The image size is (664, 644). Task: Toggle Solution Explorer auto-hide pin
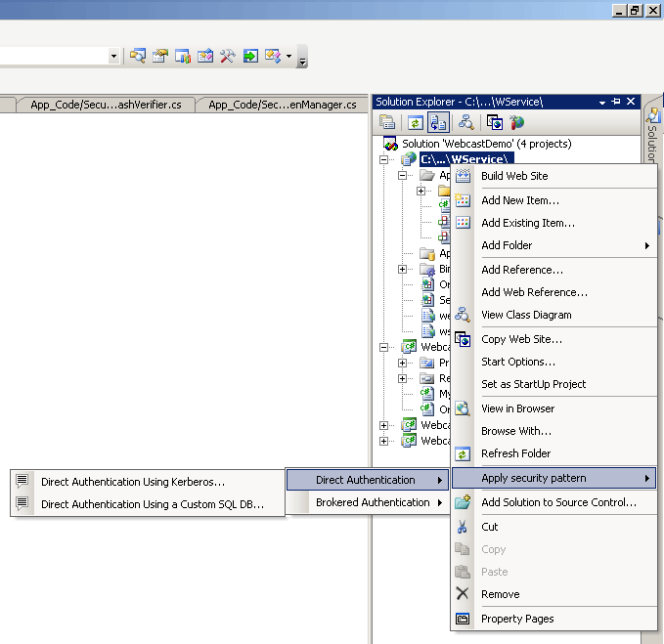click(x=616, y=102)
